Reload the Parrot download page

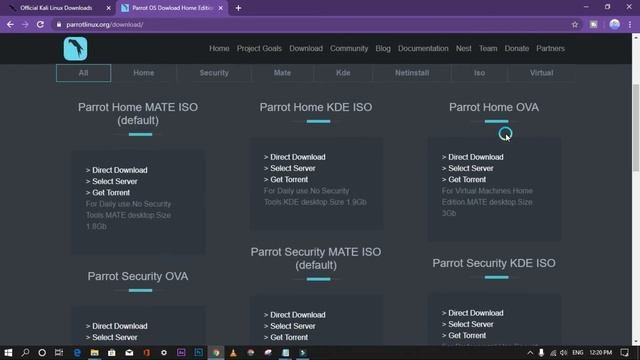[x=40, y=24]
